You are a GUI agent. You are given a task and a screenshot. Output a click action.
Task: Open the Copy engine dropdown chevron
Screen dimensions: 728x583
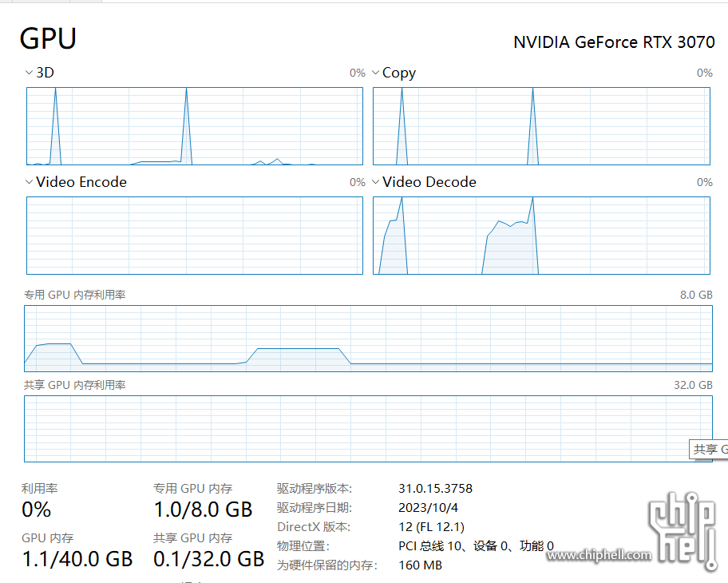coord(376,73)
